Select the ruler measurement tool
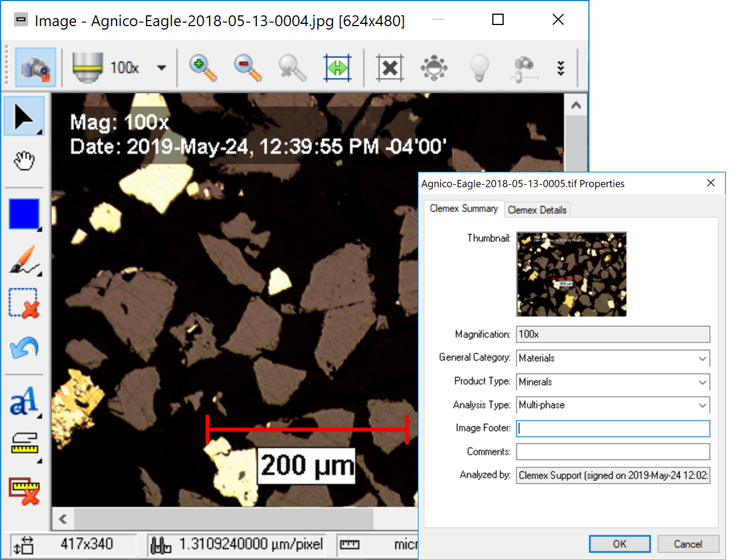Screen dimensions: 739x560 (x=24, y=446)
